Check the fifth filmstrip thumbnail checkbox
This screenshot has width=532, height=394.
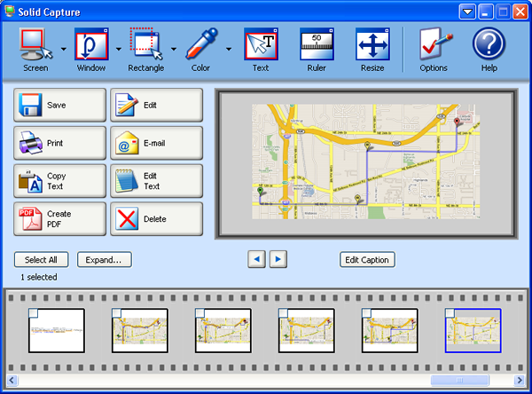click(x=366, y=313)
